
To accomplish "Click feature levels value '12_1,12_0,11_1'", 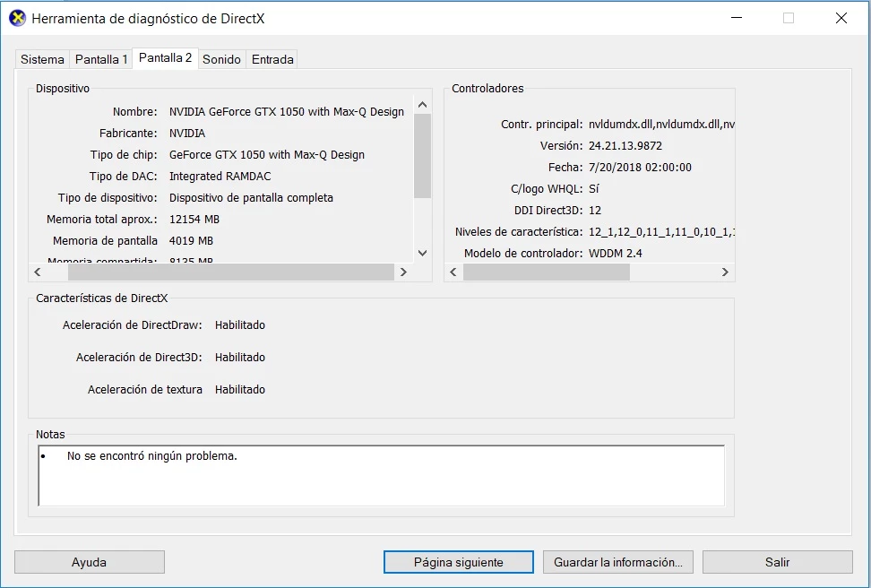I will click(x=661, y=232).
